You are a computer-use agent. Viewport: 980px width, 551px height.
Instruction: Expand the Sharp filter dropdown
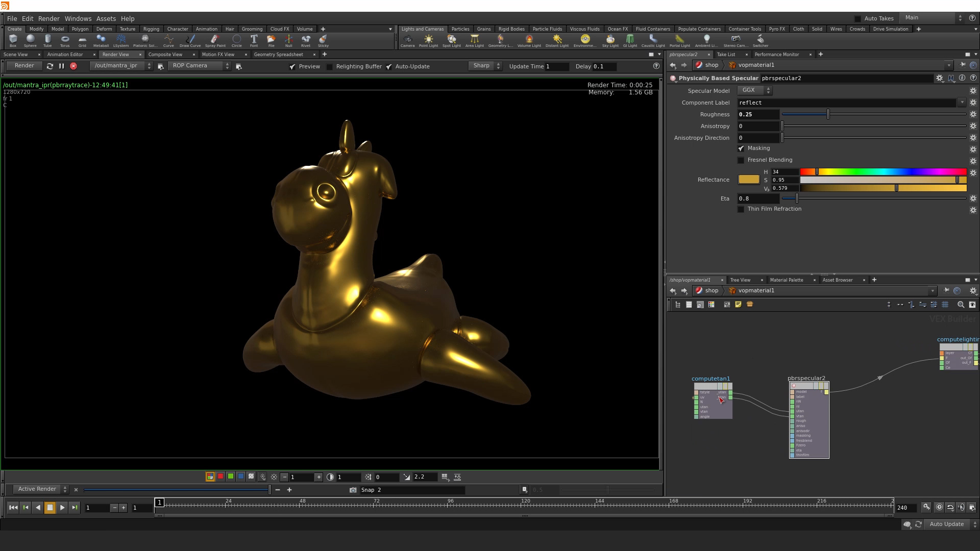[x=485, y=66]
